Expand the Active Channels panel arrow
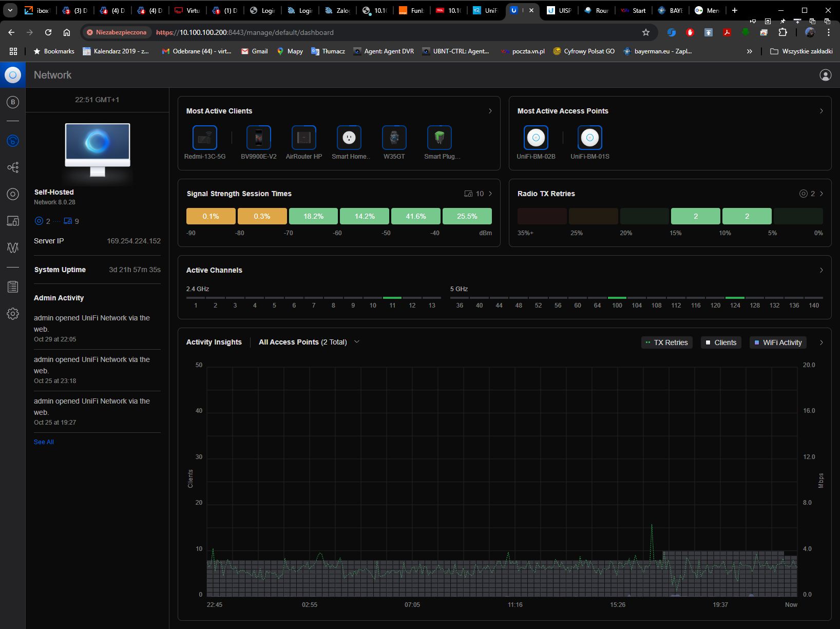 (822, 270)
